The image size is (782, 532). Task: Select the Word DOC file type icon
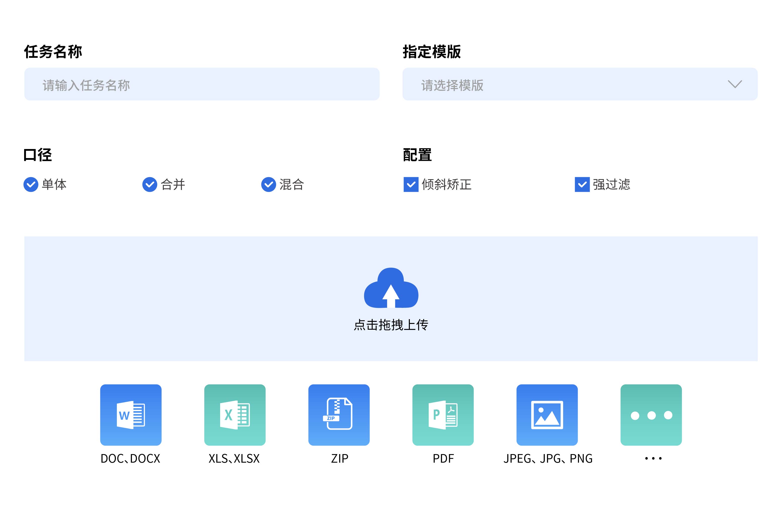pos(131,415)
